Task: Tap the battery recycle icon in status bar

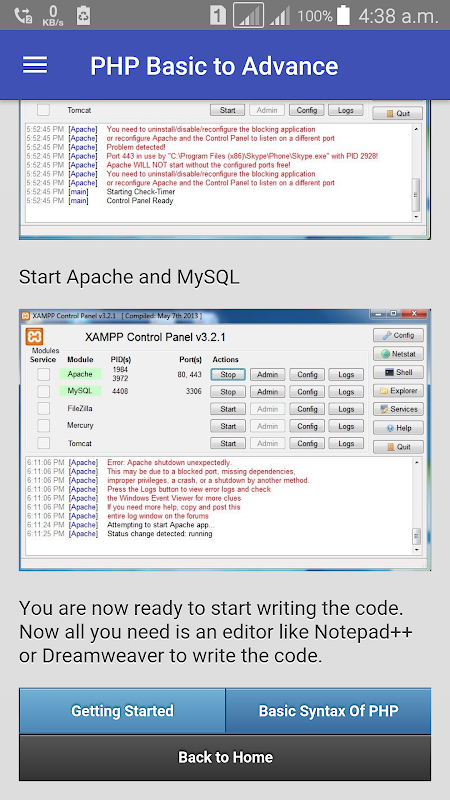Action: tap(83, 16)
